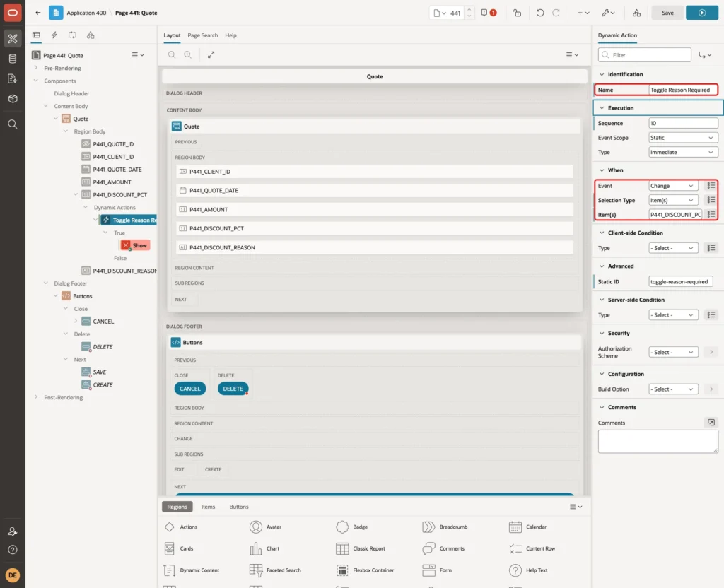Open the Create plus menu
This screenshot has height=588, width=724.
pyautogui.click(x=583, y=13)
